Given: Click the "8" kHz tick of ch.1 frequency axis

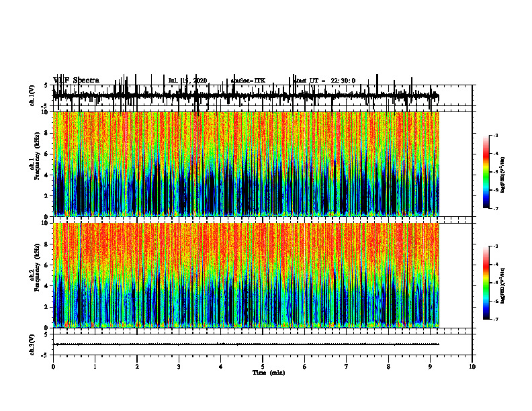Looking at the screenshot, I should point(47,133).
